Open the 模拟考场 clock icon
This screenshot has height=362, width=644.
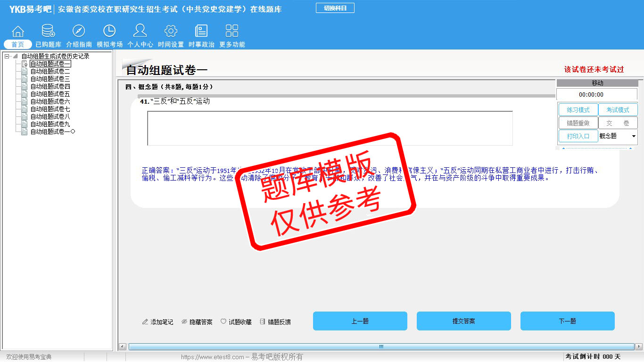[x=109, y=32]
